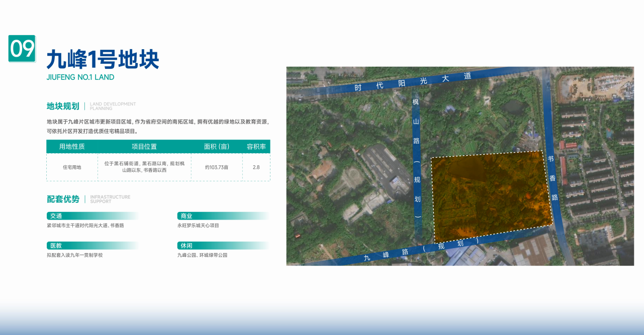644x335 pixels.
Task: Select the 九峰1号地块 main title
Action: 103,60
